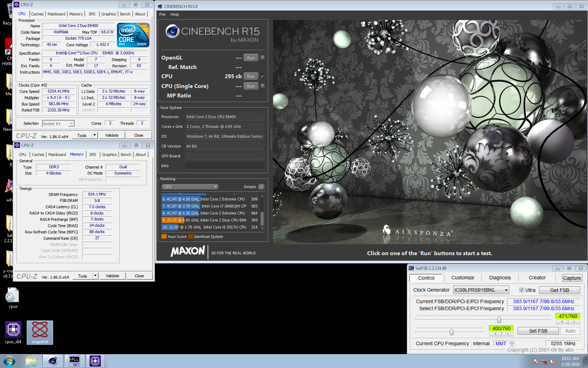The image size is (588, 368).
Task: Toggle the Ultra checkbox in SetFSB
Action: click(x=521, y=290)
